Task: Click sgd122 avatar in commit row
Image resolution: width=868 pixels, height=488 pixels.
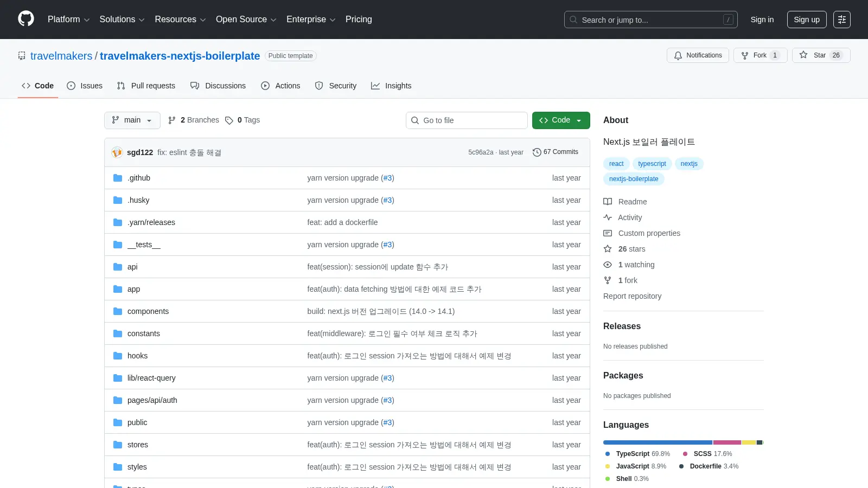Action: click(x=117, y=152)
